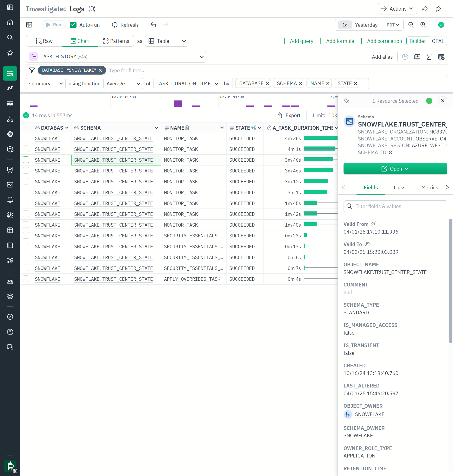Toggle the Auto-run checkbox
This screenshot has height=476, width=453.
73,25
